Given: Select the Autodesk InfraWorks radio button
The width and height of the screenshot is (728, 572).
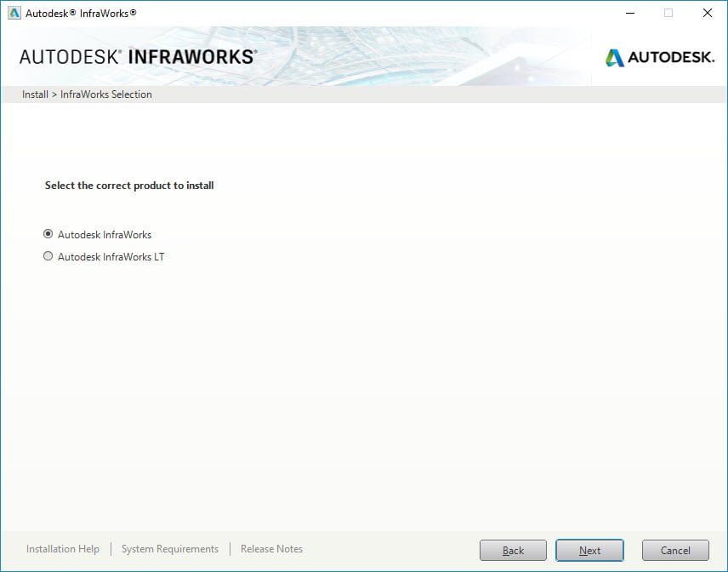Looking at the screenshot, I should (48, 234).
